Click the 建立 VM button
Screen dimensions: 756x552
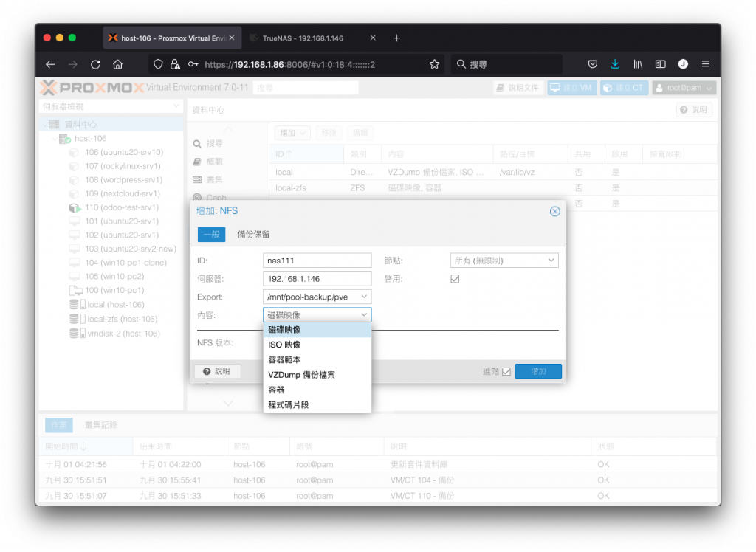point(572,88)
